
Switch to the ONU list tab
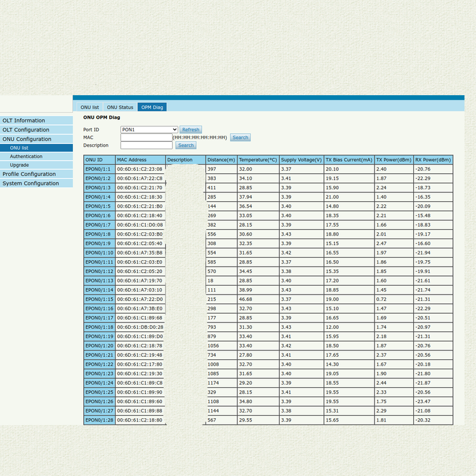89,107
